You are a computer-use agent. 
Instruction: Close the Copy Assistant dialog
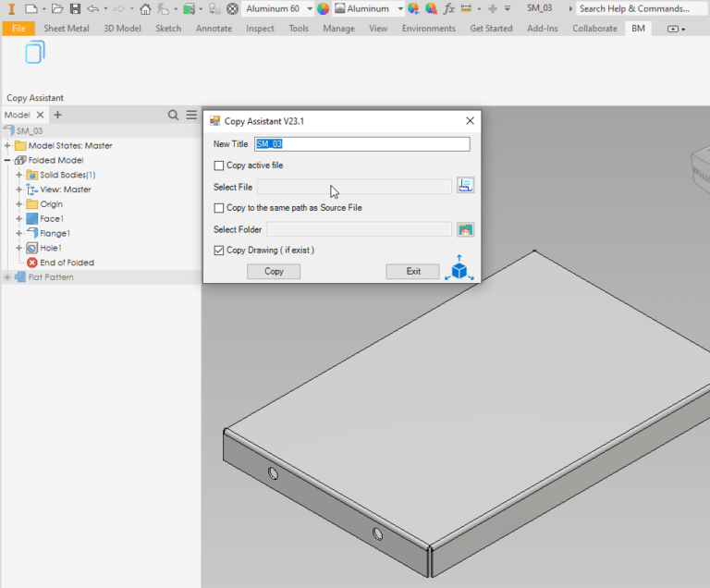pyautogui.click(x=470, y=121)
